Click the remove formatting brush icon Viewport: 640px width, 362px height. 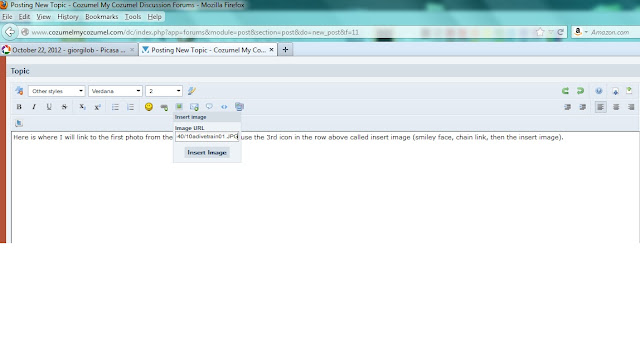(x=191, y=91)
